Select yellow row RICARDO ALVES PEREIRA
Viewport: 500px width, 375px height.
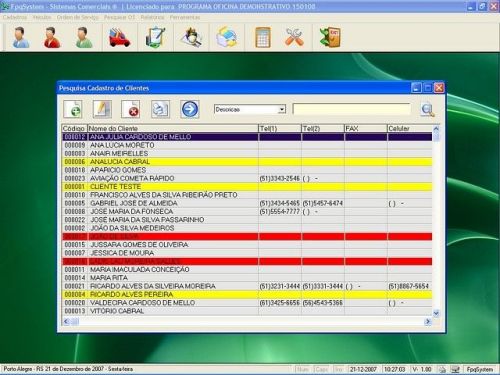(x=247, y=294)
